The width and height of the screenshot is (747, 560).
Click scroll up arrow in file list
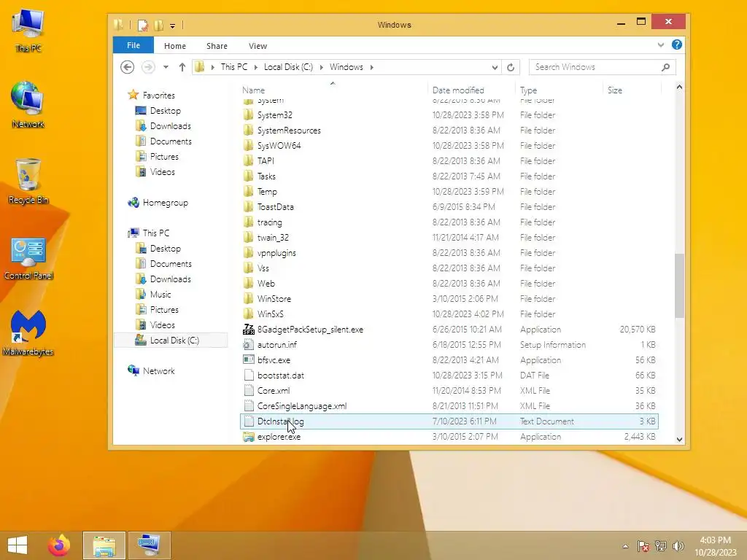pos(679,87)
